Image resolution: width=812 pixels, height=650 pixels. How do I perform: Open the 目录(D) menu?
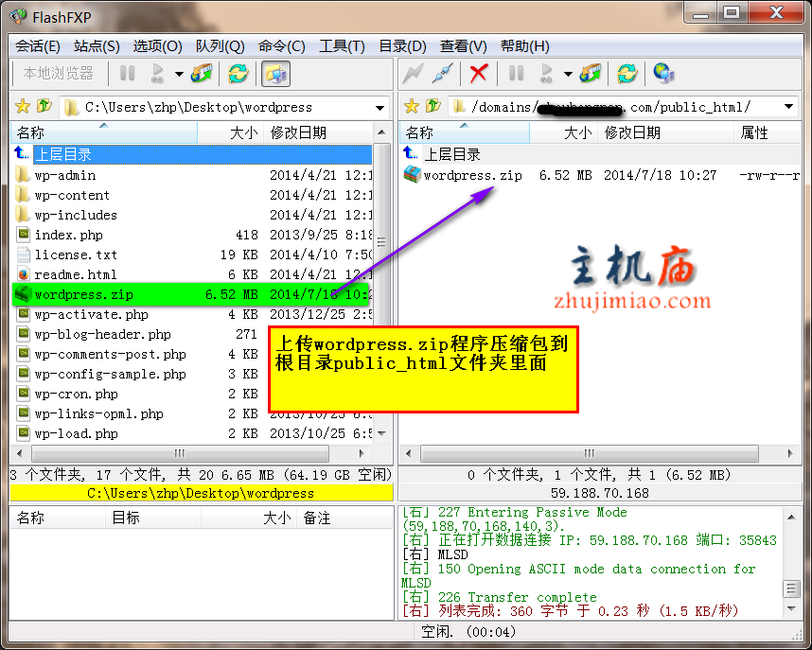tap(402, 46)
